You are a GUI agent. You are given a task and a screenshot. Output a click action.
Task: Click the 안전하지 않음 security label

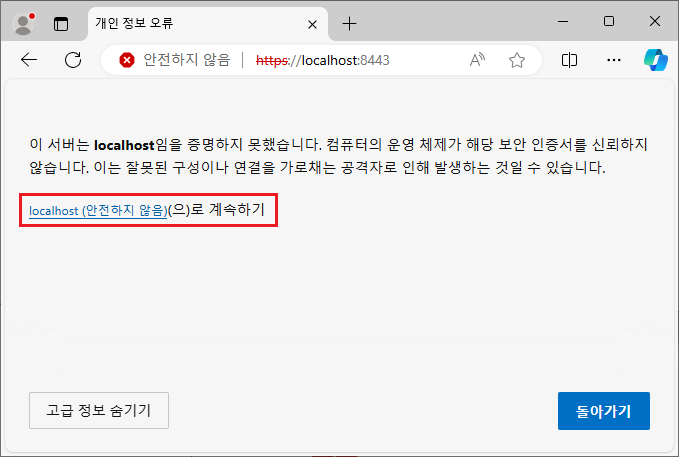(x=187, y=60)
